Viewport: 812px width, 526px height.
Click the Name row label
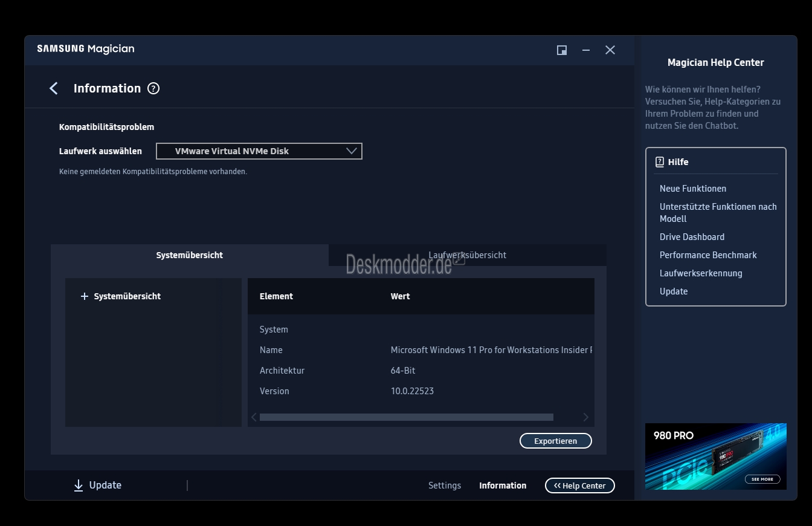[x=271, y=350]
